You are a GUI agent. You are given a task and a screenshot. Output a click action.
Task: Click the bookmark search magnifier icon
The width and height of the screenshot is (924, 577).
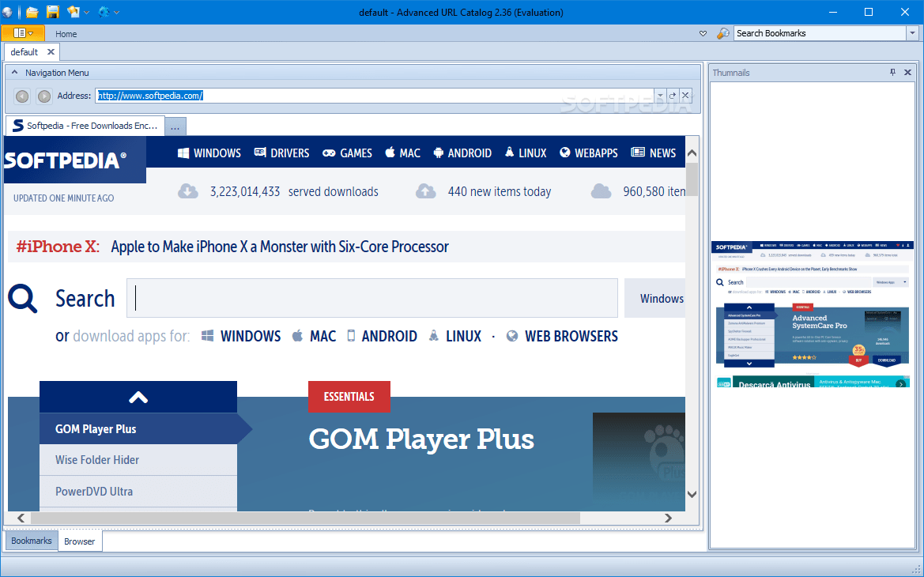coord(722,33)
